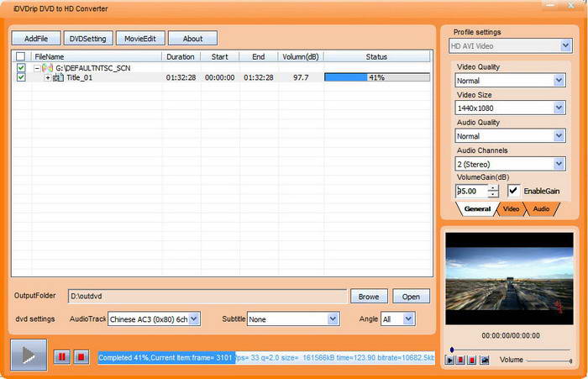Open the AudioTrack dropdown
This screenshot has height=379, width=588.
tap(194, 319)
